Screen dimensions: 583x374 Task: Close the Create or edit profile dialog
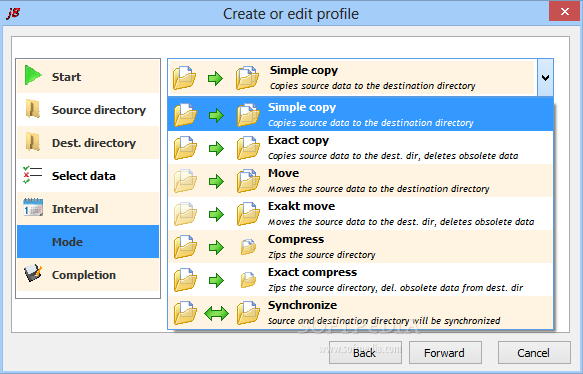click(x=564, y=12)
